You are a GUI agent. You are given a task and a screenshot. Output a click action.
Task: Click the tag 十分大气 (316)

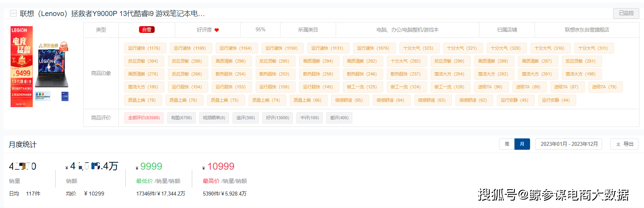tap(550, 48)
